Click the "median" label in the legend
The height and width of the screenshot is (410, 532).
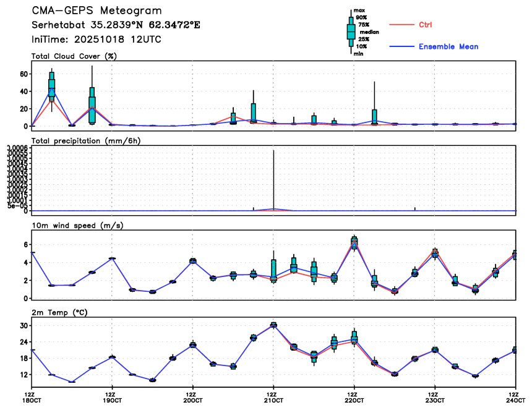click(x=369, y=32)
